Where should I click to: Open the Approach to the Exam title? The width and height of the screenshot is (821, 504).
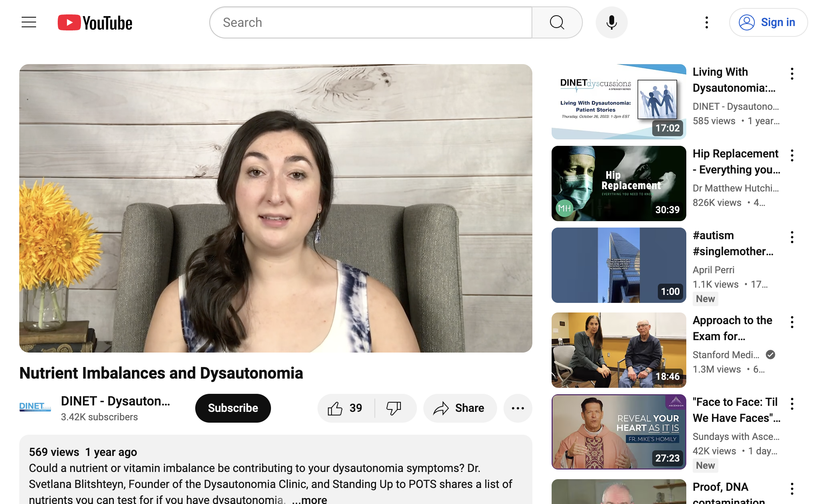pyautogui.click(x=732, y=328)
